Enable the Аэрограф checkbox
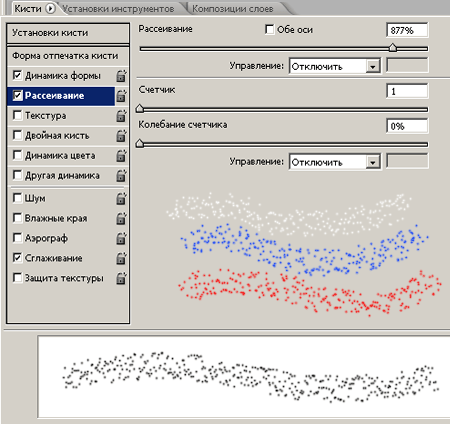Image resolution: width=450 pixels, height=425 pixels. click(17, 238)
